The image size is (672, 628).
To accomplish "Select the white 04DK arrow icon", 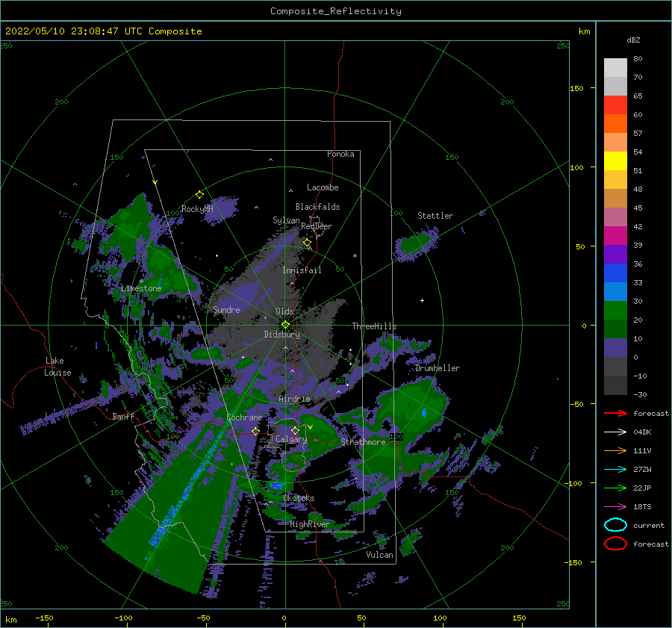I will [615, 432].
